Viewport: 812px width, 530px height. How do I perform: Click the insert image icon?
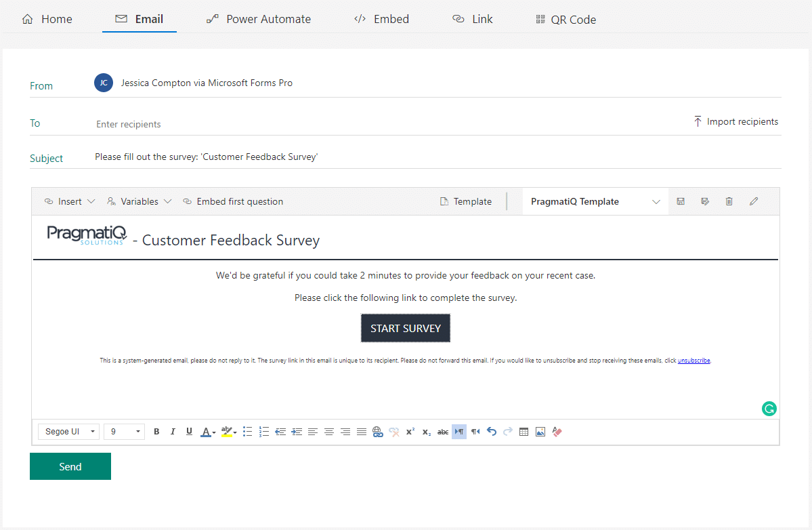(x=540, y=432)
